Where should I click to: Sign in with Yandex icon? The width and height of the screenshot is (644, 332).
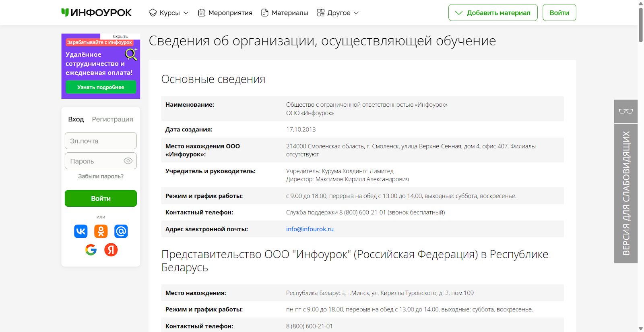(x=111, y=250)
